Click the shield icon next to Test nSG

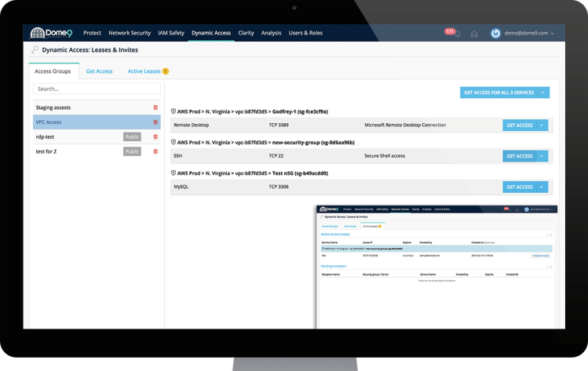tap(173, 173)
